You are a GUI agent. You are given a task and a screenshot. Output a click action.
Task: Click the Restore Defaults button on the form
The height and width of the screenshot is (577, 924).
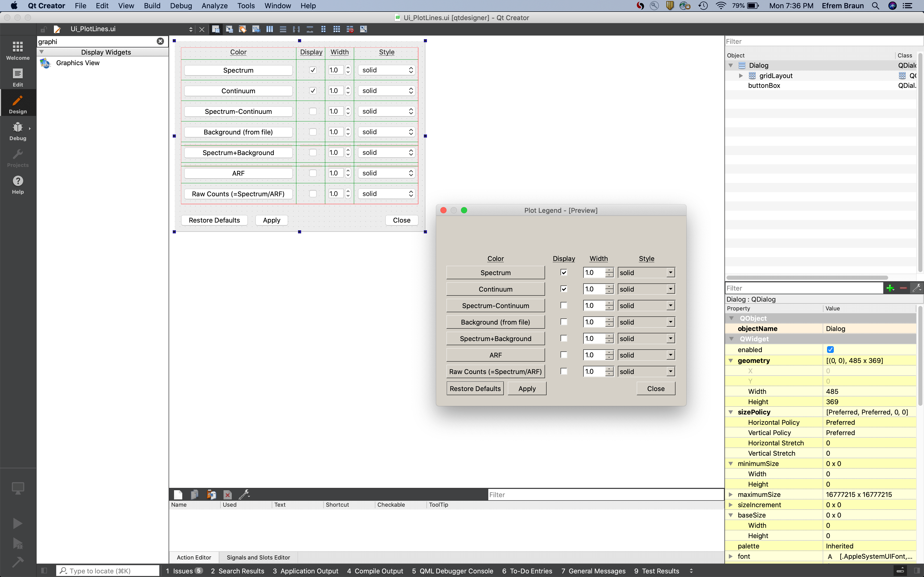(x=214, y=220)
